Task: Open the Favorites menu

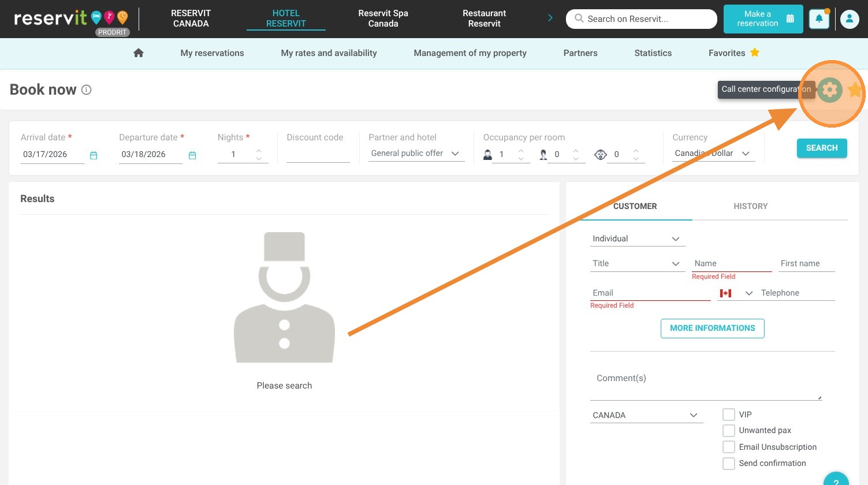Action: coord(734,53)
